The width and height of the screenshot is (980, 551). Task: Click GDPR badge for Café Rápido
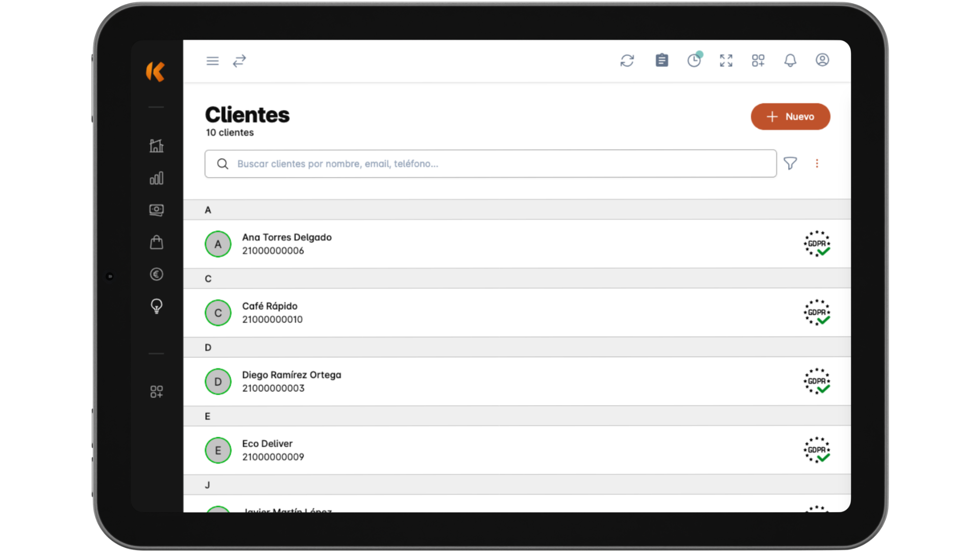[x=817, y=313]
